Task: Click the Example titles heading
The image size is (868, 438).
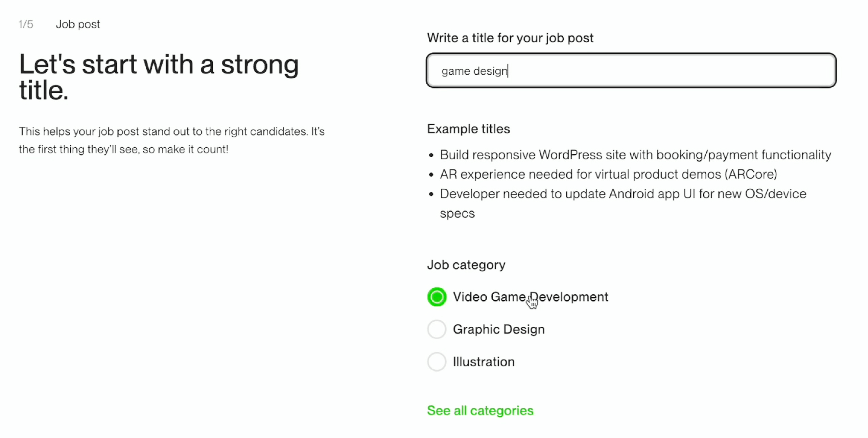Action: pos(468,129)
